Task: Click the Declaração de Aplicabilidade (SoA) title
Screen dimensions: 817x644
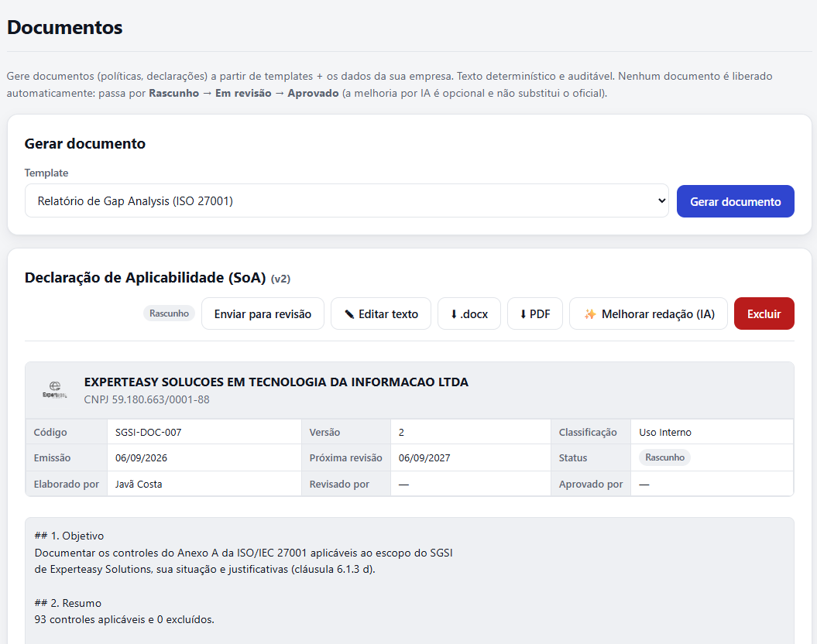Action: (x=146, y=277)
